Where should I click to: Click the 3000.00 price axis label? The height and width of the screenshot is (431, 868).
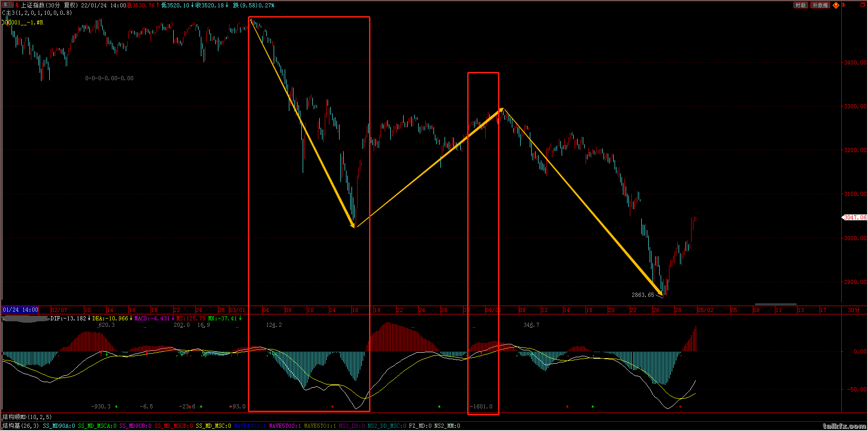tap(855, 238)
